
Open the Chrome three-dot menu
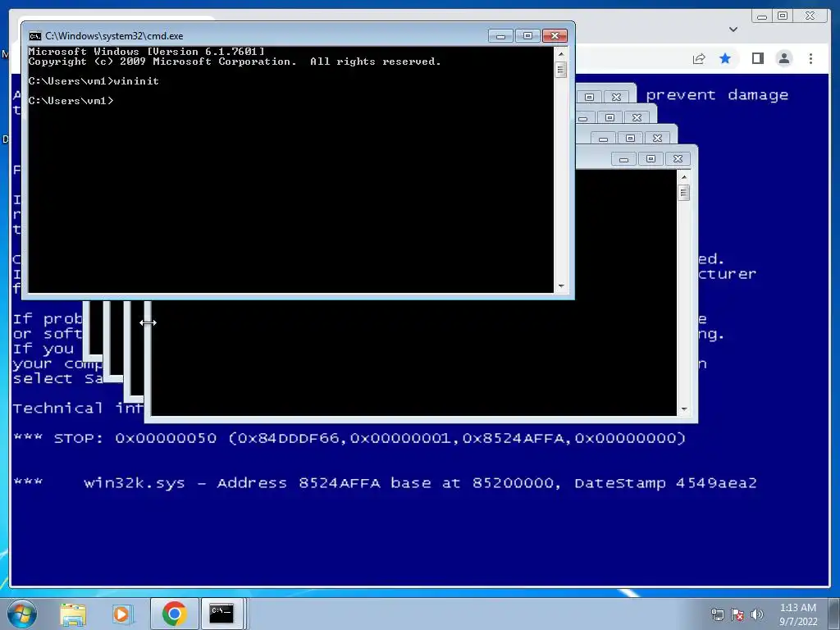(x=810, y=58)
